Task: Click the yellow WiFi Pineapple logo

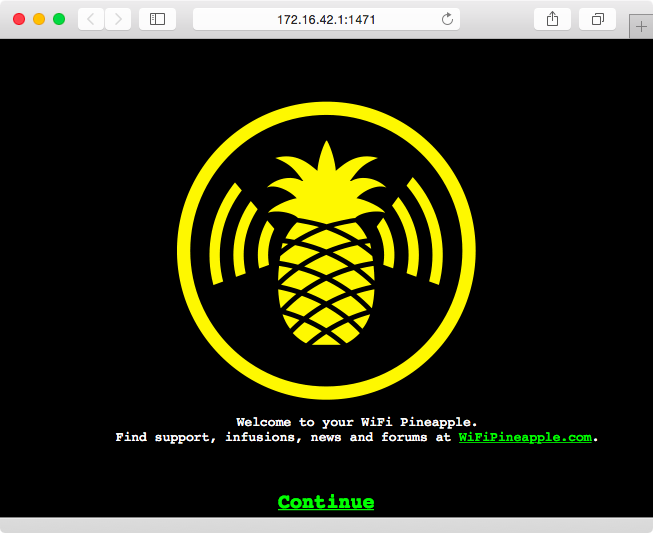Action: tap(326, 251)
